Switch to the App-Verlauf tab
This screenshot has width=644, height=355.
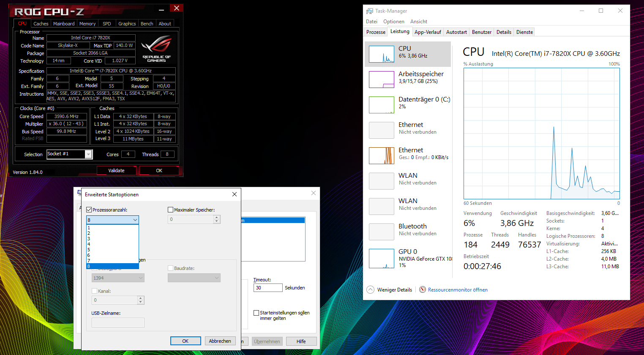tap(428, 32)
